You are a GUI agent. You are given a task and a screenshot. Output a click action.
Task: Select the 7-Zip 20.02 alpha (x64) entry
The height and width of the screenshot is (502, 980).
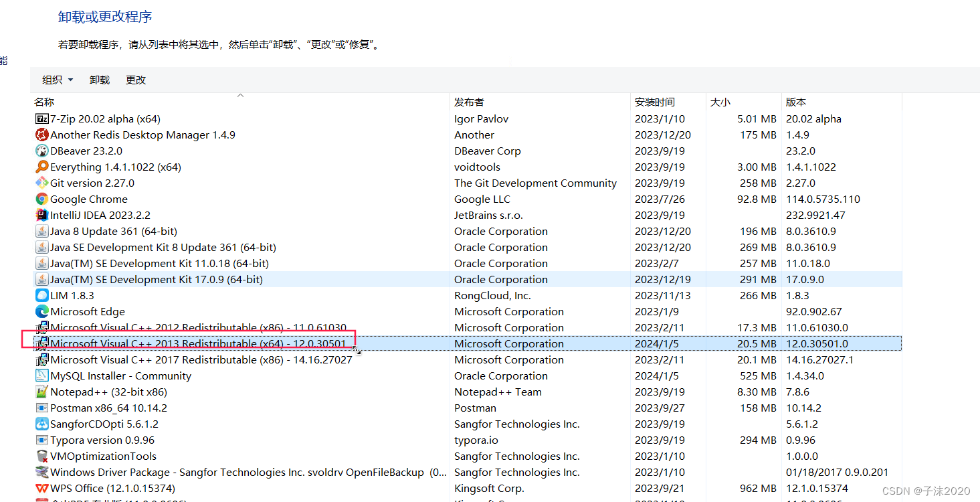pyautogui.click(x=105, y=118)
